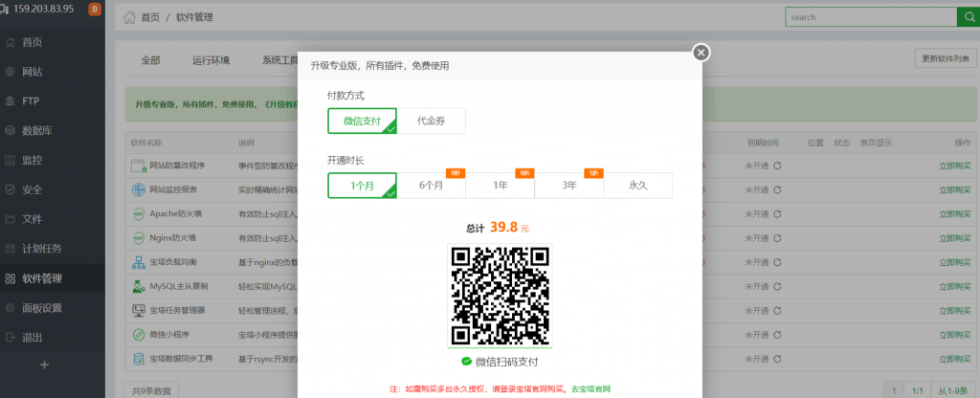
Task: Switch to the 运行环境 tab
Action: coord(212,60)
